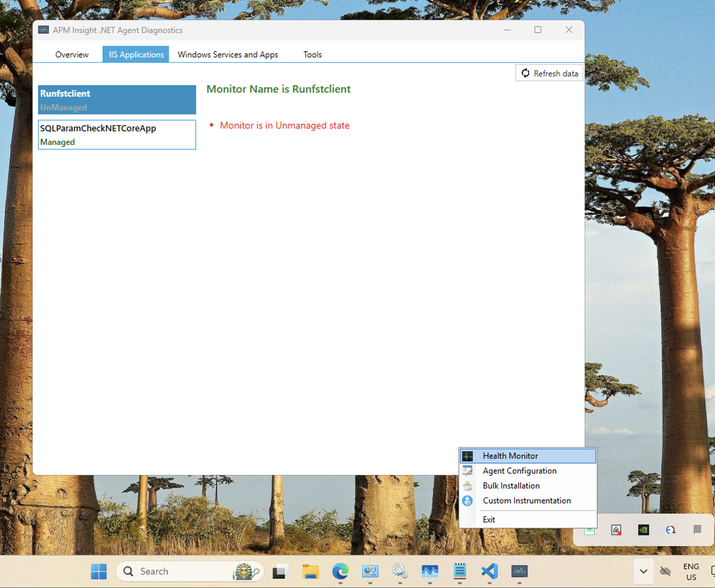Screen dimensions: 715x588
Task: Click APM Insight monitor icon on taskbar
Action: 519,571
